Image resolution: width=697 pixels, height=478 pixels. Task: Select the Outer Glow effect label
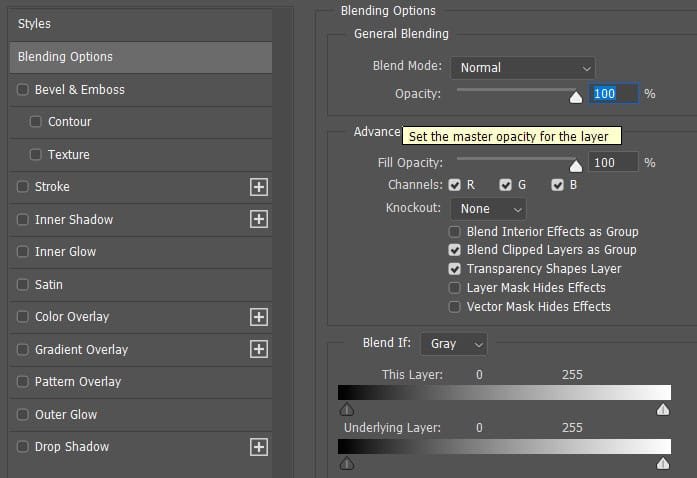[x=66, y=415]
